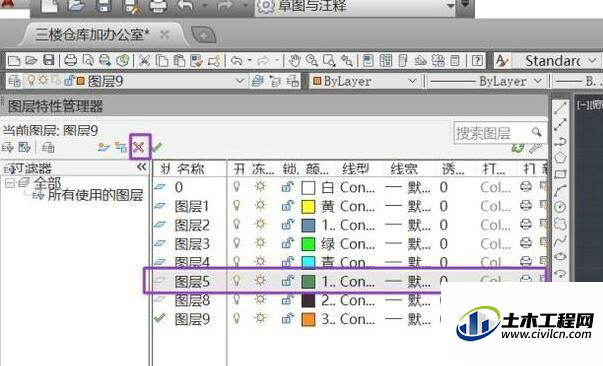Select the Circle draw tool
This screenshot has width=603, height=366.
(x=560, y=207)
